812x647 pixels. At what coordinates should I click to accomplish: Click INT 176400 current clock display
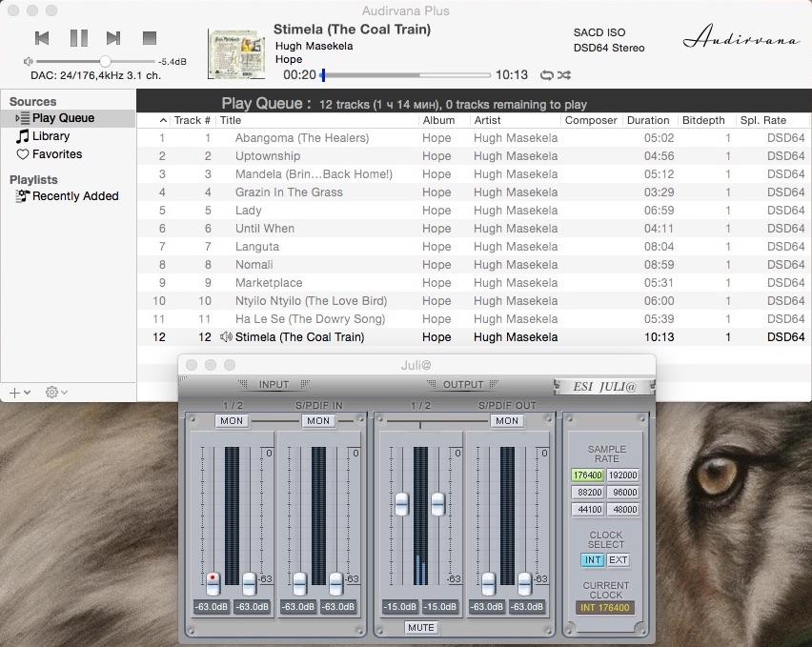605,608
